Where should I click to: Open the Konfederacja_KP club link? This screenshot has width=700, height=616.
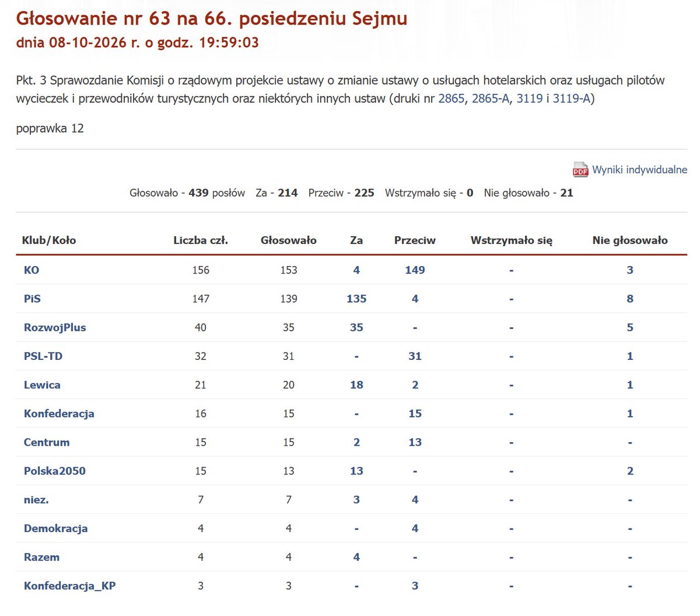click(69, 586)
